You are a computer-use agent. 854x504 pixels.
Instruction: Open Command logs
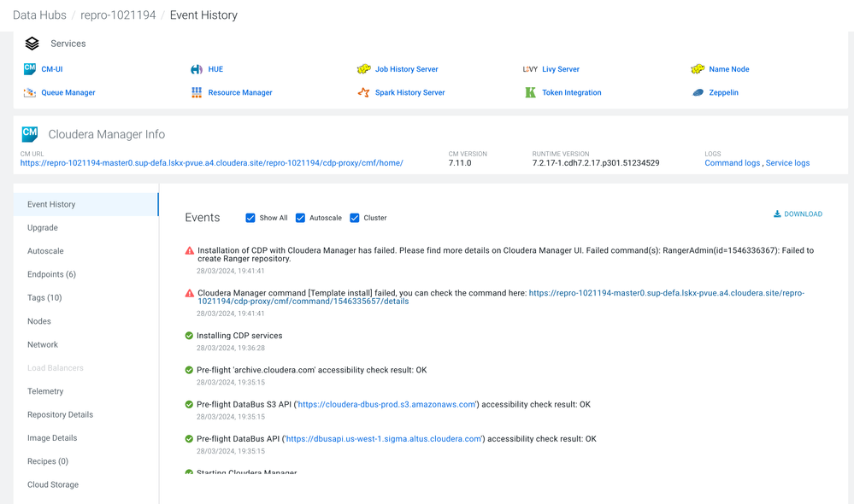click(x=732, y=163)
